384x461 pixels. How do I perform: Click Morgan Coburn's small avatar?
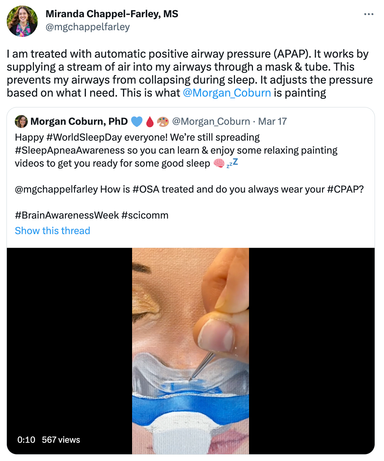21,121
